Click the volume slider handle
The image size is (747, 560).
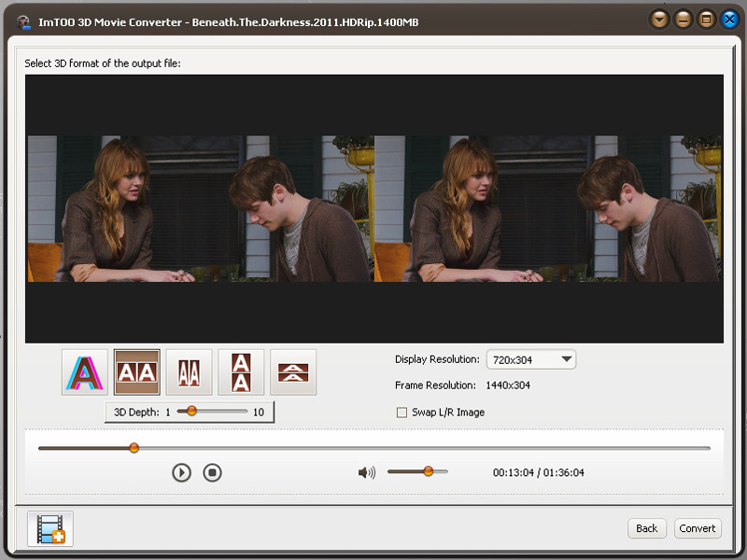pos(429,471)
